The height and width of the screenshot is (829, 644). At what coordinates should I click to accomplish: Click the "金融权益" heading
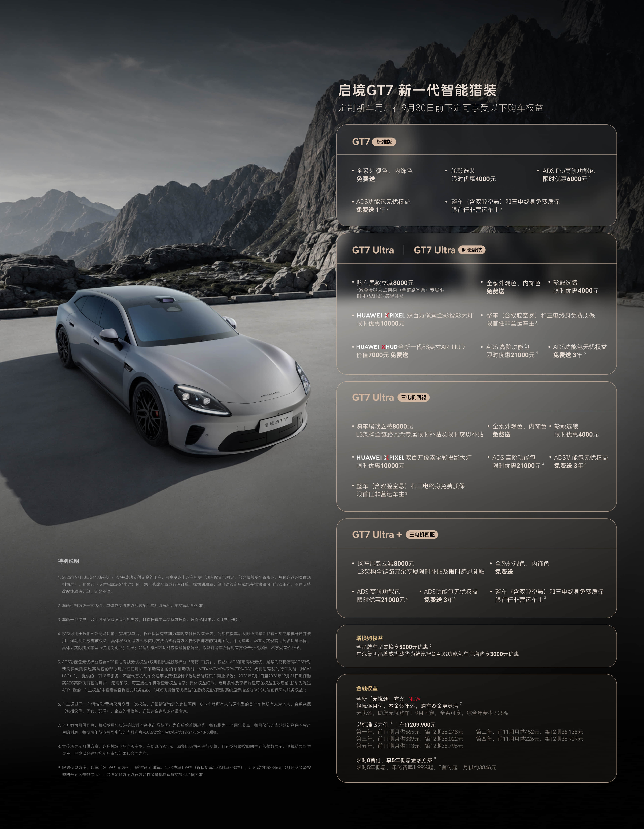367,688
